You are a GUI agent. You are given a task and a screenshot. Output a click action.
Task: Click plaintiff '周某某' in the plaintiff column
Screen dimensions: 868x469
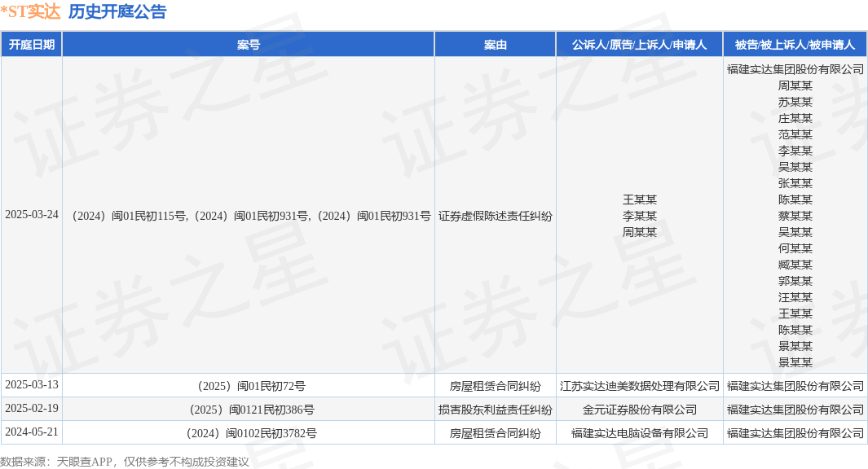[639, 232]
